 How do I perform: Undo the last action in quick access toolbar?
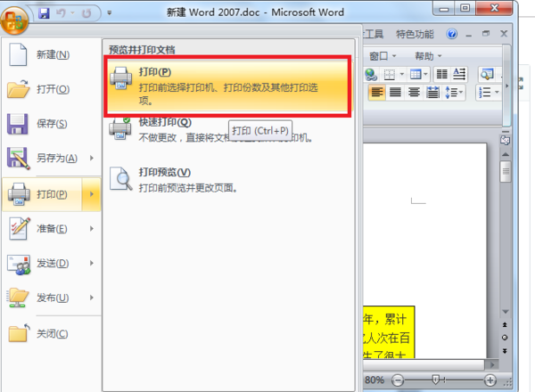tap(61, 13)
